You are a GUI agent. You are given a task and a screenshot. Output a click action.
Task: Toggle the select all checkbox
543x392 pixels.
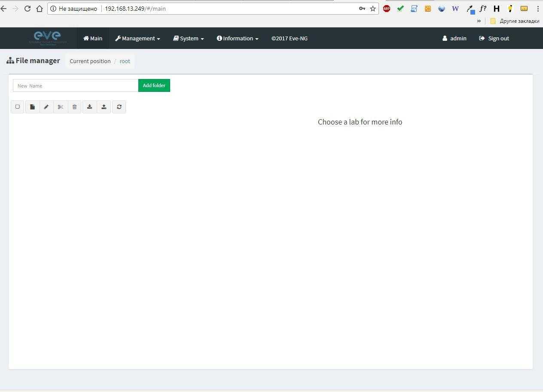click(18, 107)
